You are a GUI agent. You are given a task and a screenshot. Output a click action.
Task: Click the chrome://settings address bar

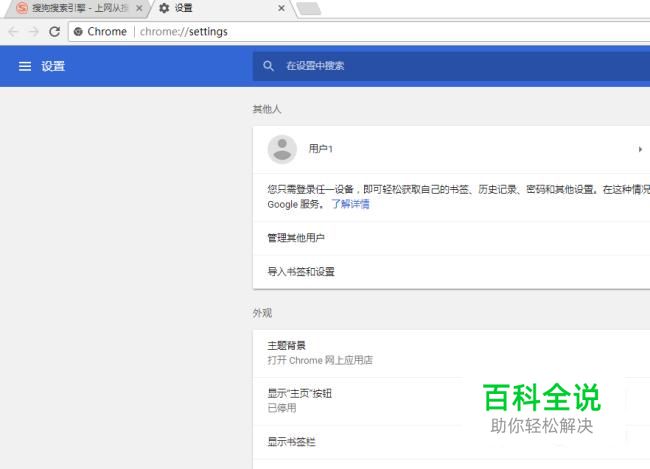(359, 32)
